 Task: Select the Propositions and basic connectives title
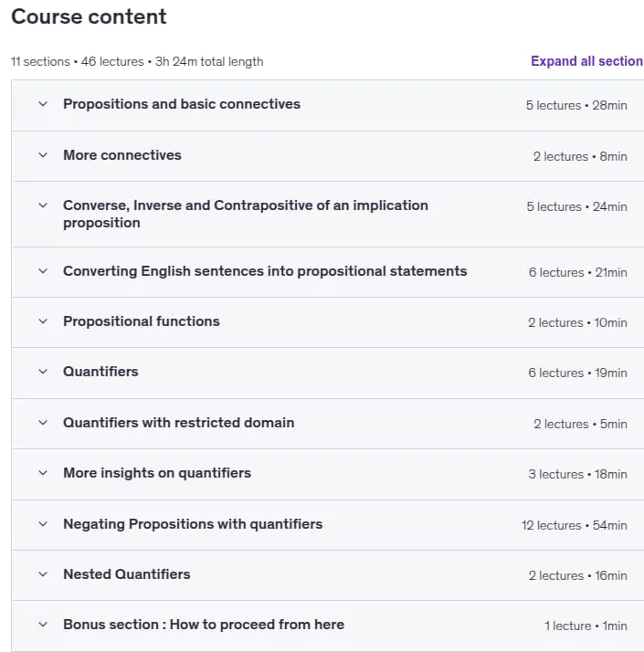182,104
